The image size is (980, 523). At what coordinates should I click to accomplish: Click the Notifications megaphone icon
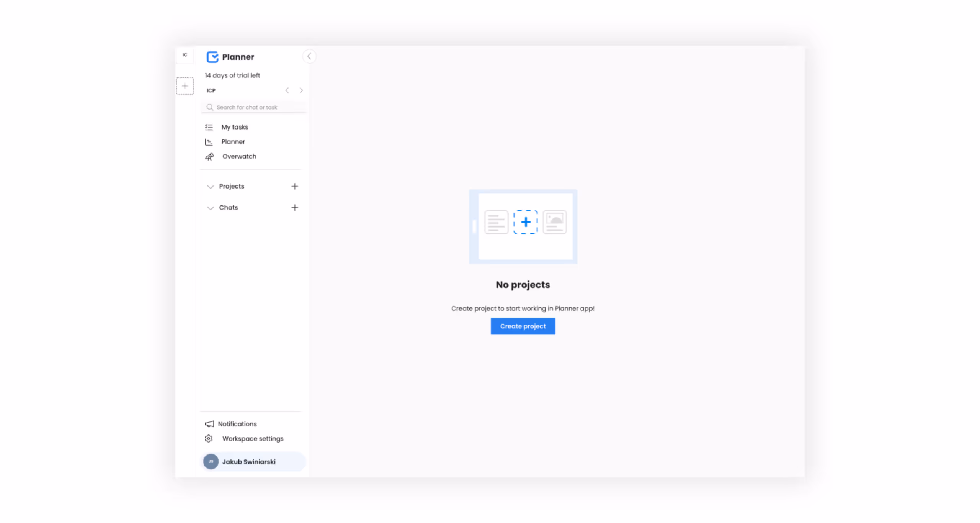coord(209,424)
